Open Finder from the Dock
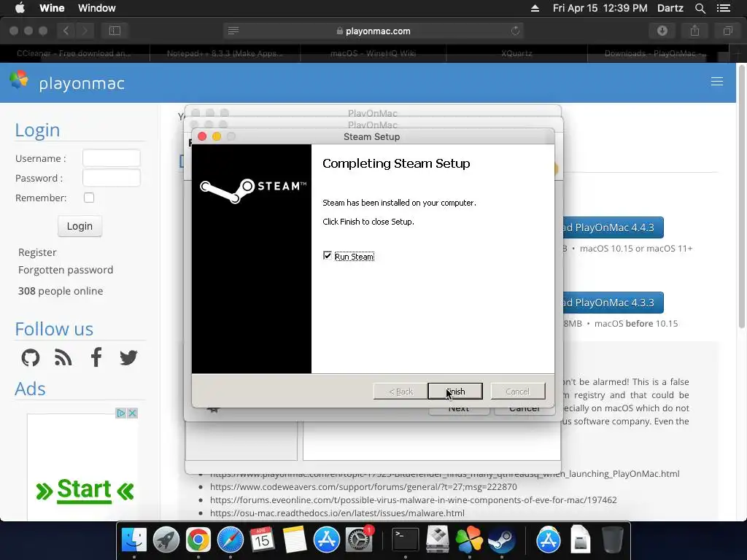Viewport: 747px width, 560px height. [134, 540]
